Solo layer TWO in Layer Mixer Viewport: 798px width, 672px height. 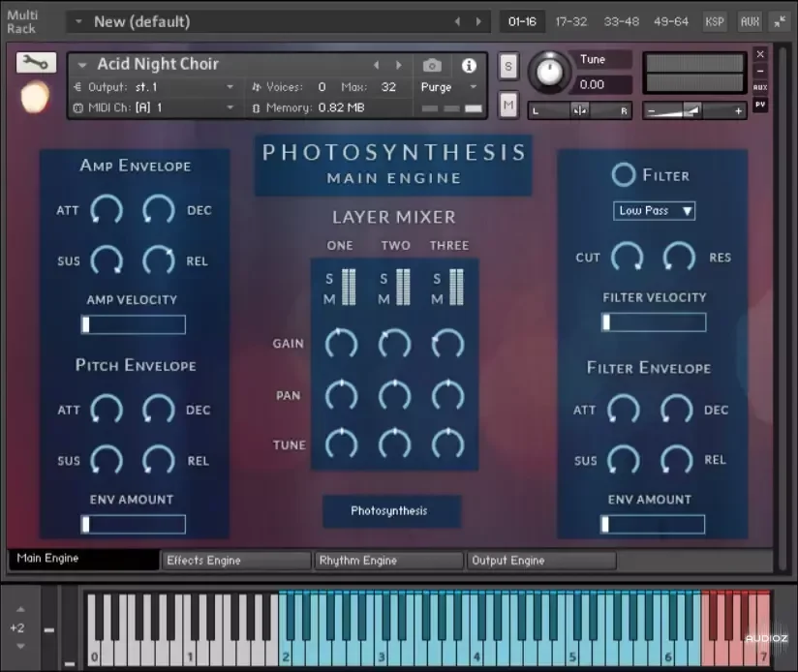click(384, 279)
